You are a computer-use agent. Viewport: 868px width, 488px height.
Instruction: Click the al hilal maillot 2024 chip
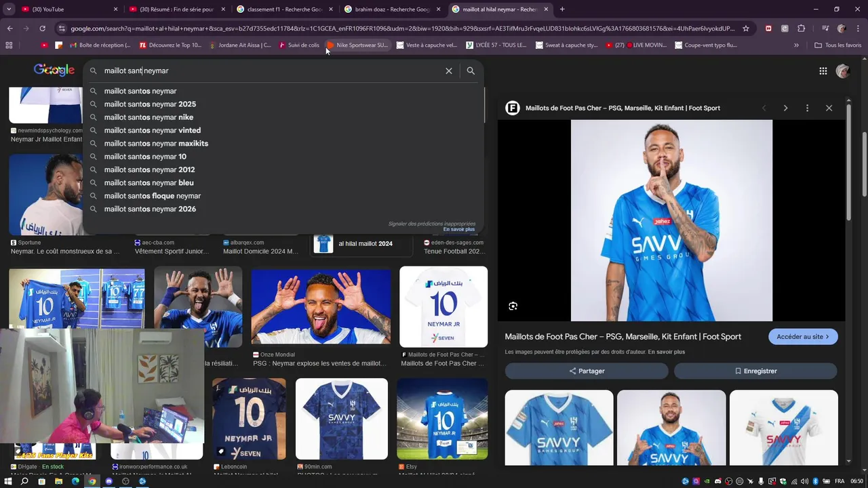(x=361, y=243)
